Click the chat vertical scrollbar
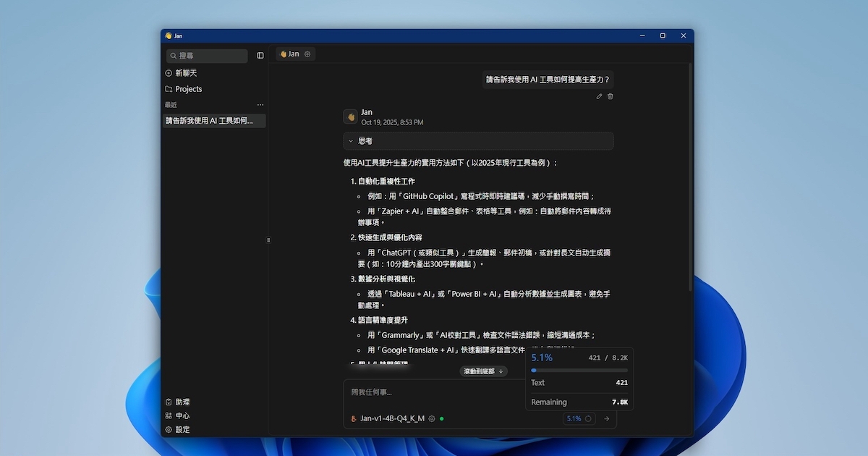The width and height of the screenshot is (868, 456). pos(690,177)
